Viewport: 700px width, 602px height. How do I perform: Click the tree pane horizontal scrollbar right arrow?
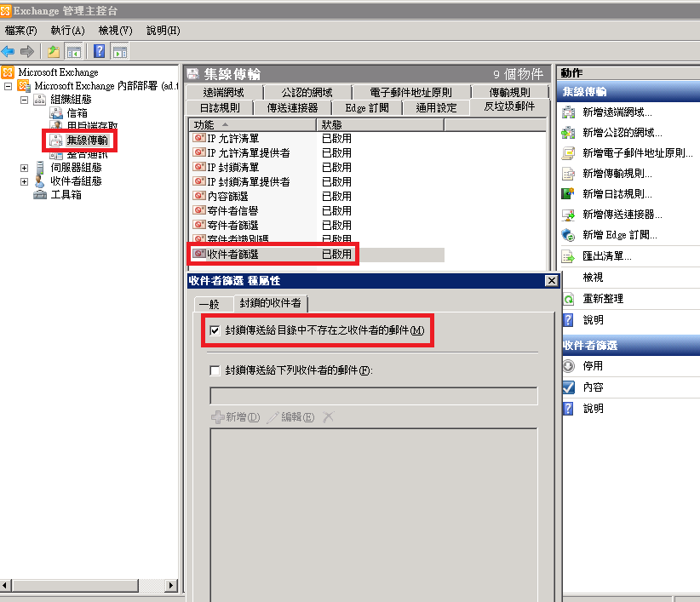pyautogui.click(x=170, y=585)
